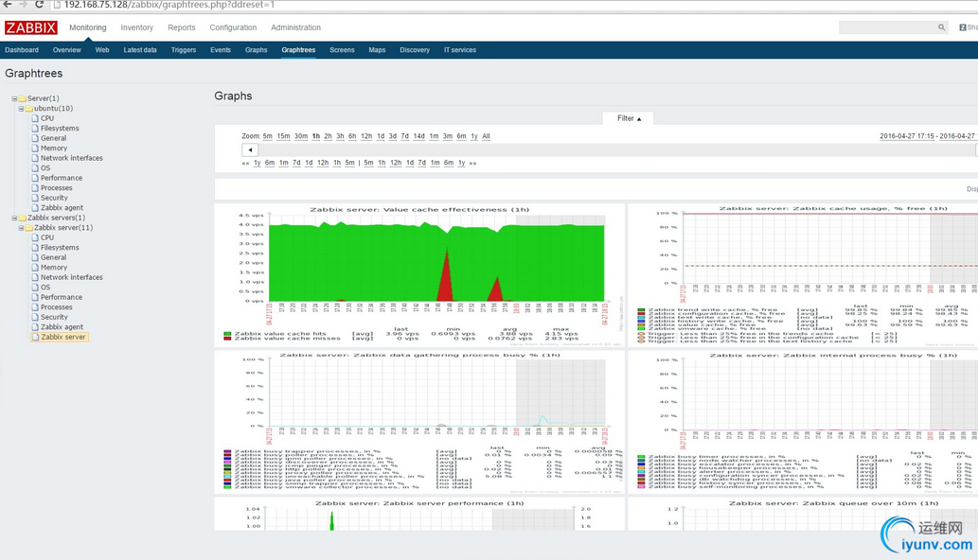The image size is (978, 560).
Task: Collapse the ubuntu(10) tree node
Action: point(21,109)
